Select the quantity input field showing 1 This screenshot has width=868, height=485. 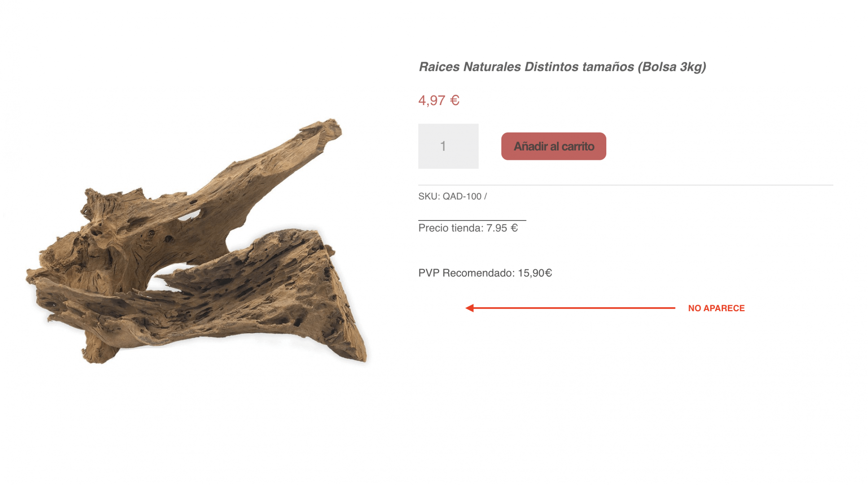point(448,146)
